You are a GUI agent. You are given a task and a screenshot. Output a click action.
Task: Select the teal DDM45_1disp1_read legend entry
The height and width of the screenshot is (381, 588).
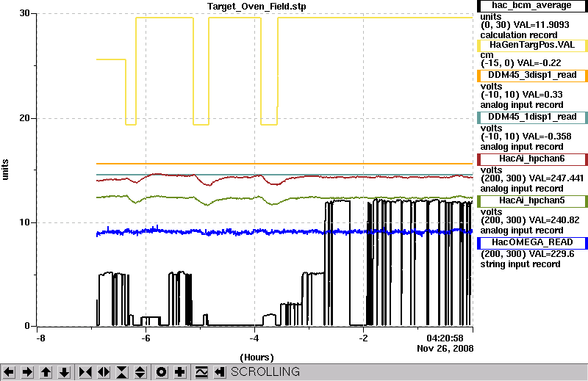[531, 117]
